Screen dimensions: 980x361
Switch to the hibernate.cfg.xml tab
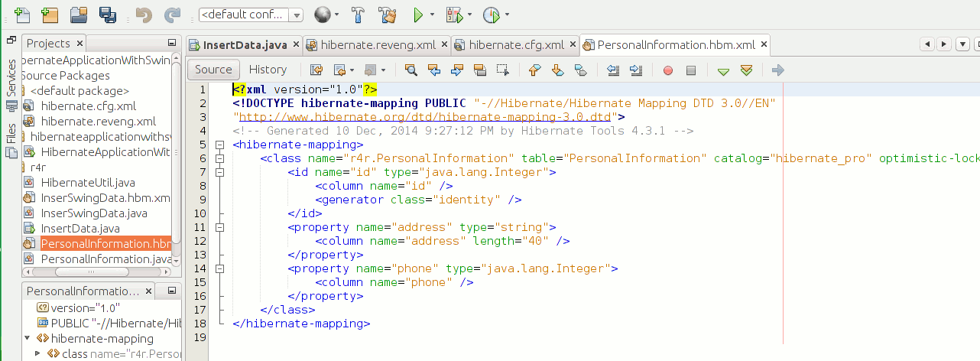pos(516,45)
